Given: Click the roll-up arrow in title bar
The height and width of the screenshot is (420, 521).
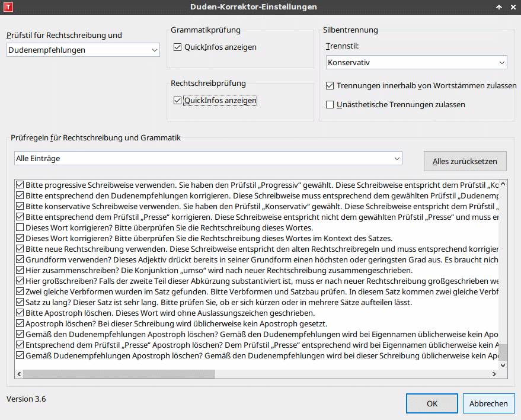Looking at the screenshot, I should [499, 7].
